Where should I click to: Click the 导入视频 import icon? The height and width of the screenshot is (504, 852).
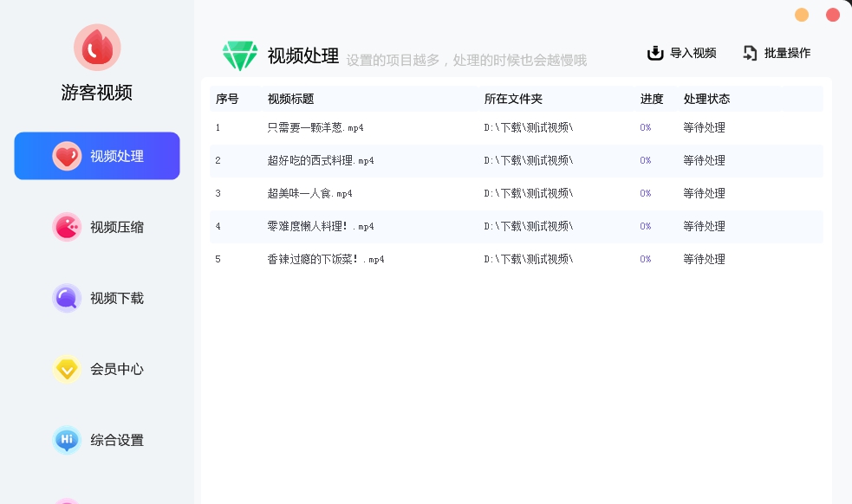click(656, 53)
